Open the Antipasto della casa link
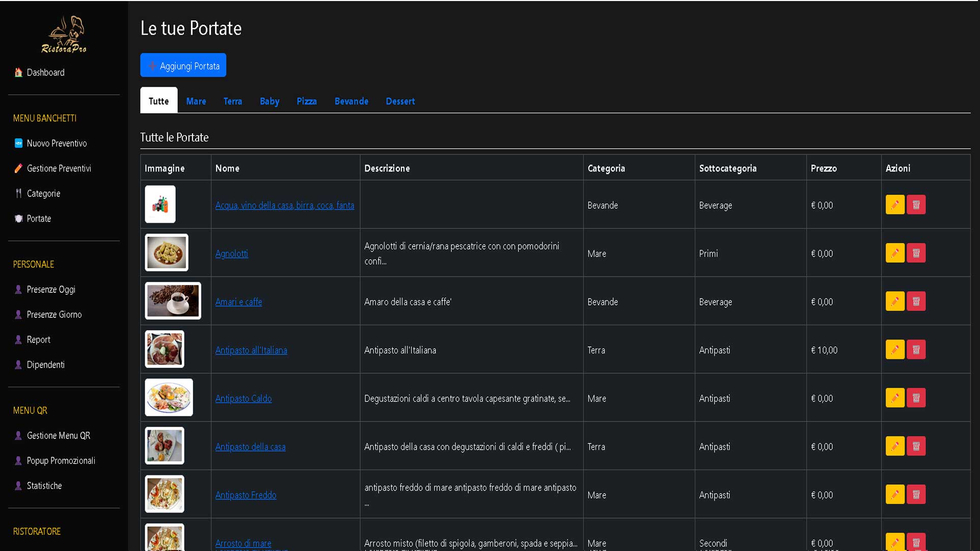Image resolution: width=980 pixels, height=551 pixels. coord(251,447)
